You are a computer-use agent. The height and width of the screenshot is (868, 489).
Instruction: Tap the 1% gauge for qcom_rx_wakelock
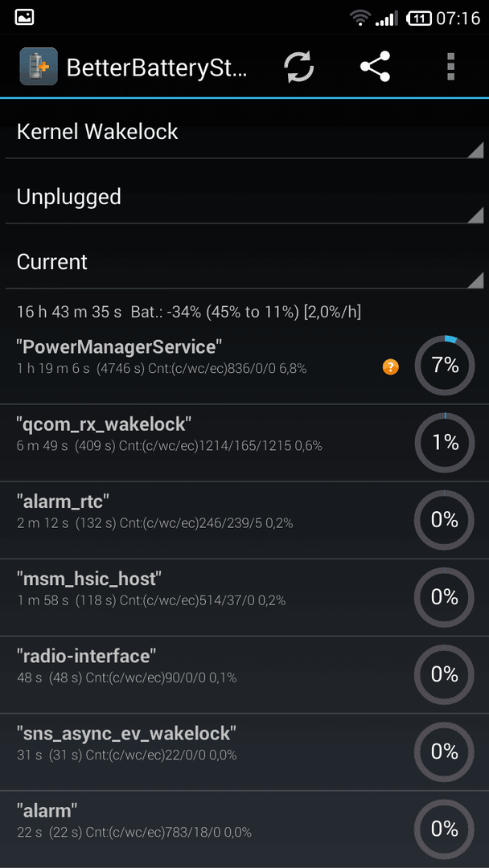[x=444, y=443]
